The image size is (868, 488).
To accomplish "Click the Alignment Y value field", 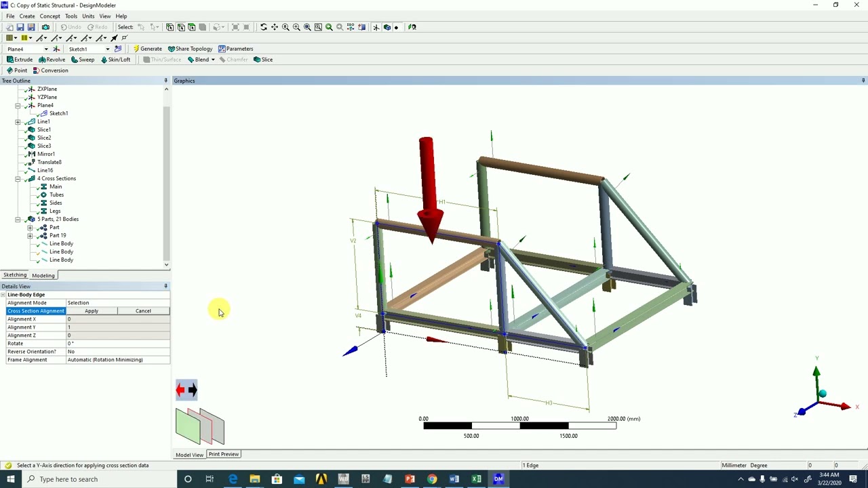I will click(117, 327).
